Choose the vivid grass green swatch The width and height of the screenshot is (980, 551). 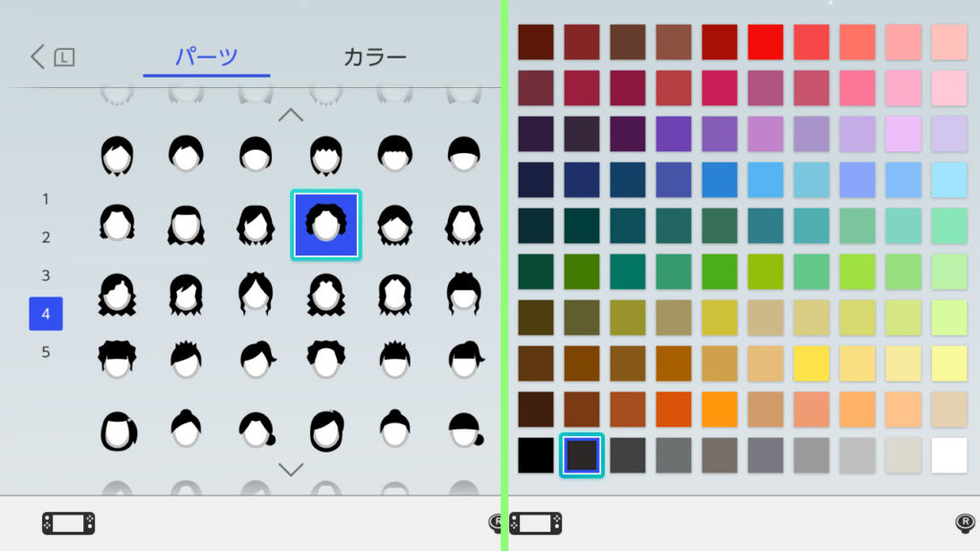(x=720, y=272)
